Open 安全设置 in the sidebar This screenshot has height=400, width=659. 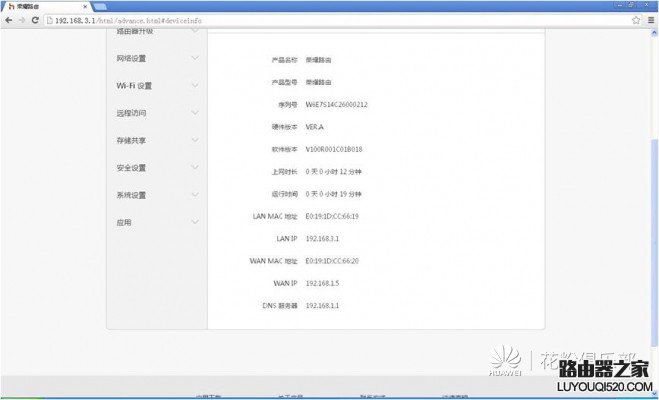pos(131,168)
